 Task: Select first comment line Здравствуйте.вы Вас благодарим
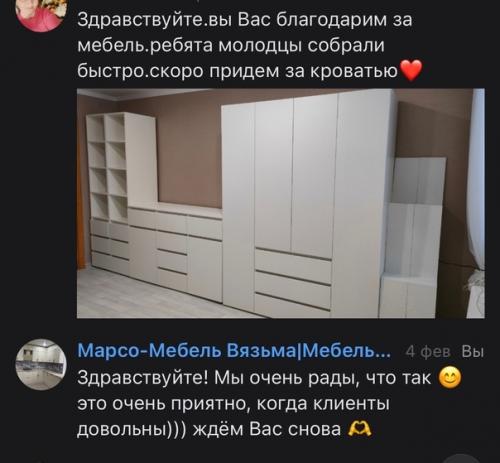pyautogui.click(x=245, y=20)
